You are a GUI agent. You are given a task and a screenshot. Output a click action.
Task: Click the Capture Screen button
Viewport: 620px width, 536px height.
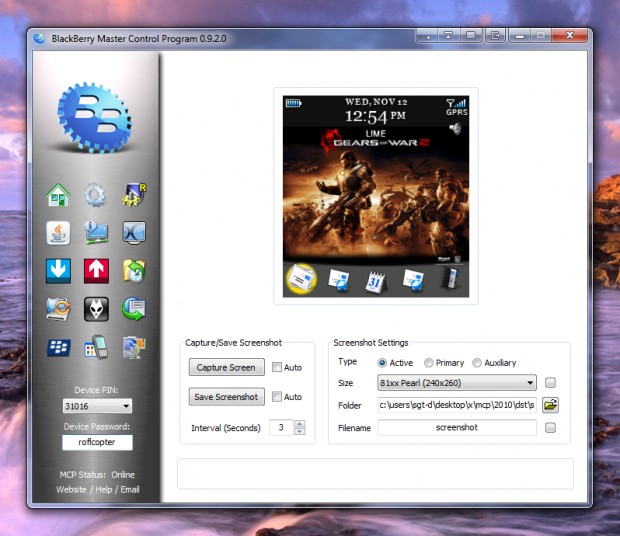pos(226,367)
